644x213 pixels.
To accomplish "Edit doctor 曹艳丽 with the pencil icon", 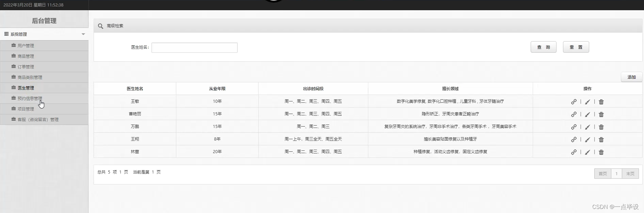I will point(587,114).
